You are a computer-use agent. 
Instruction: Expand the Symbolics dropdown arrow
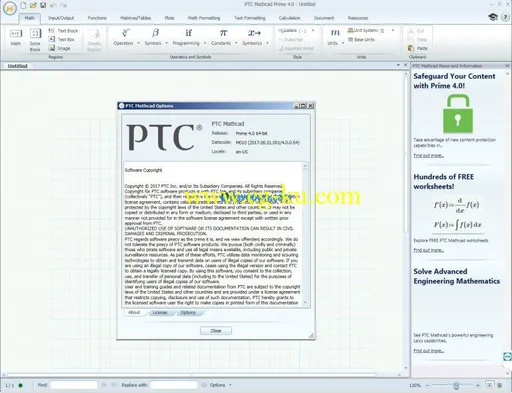(x=267, y=43)
